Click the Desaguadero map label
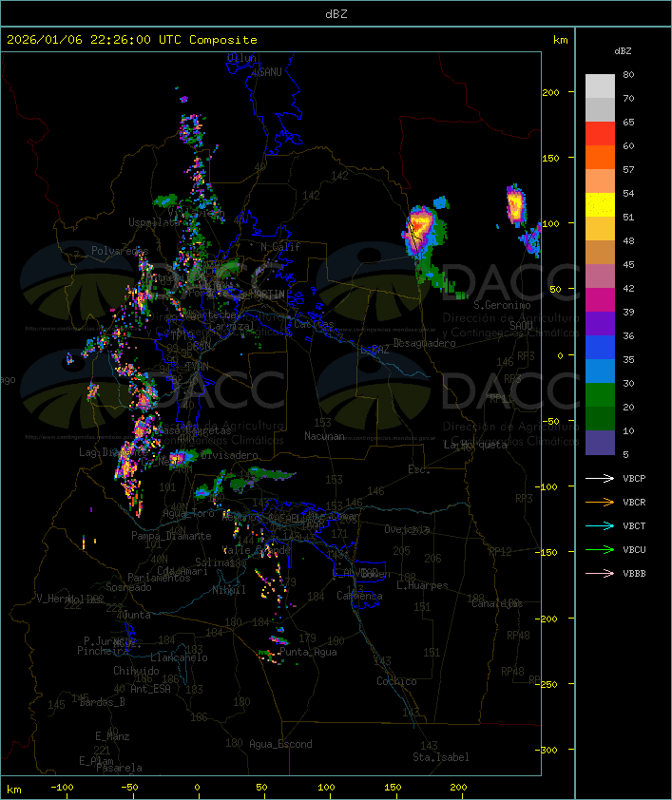 point(424,343)
